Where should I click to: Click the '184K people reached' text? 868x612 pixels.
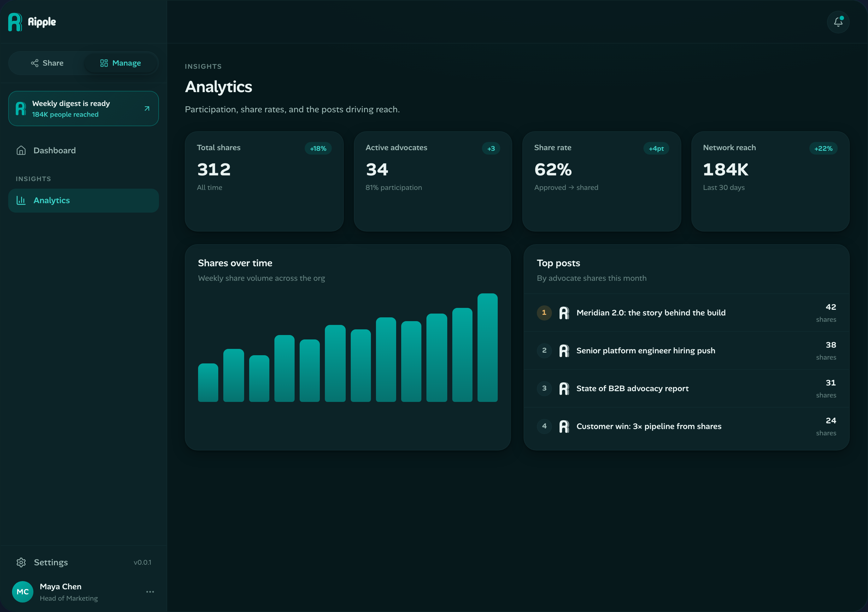coord(65,115)
